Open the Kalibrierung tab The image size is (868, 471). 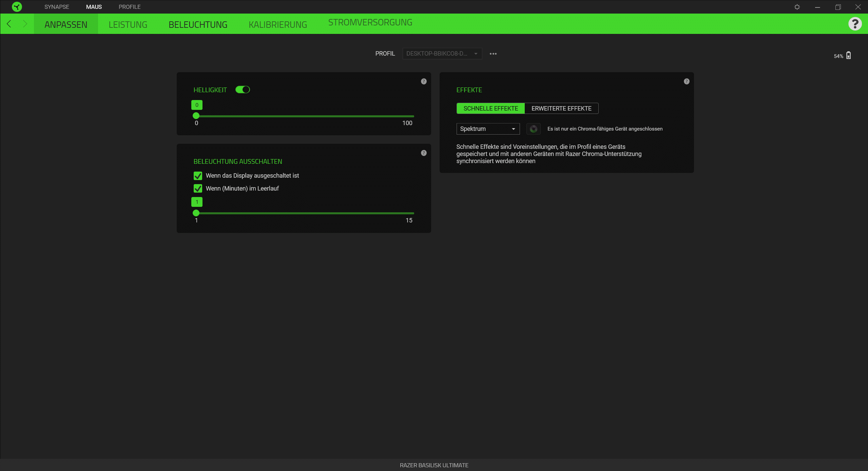click(278, 24)
